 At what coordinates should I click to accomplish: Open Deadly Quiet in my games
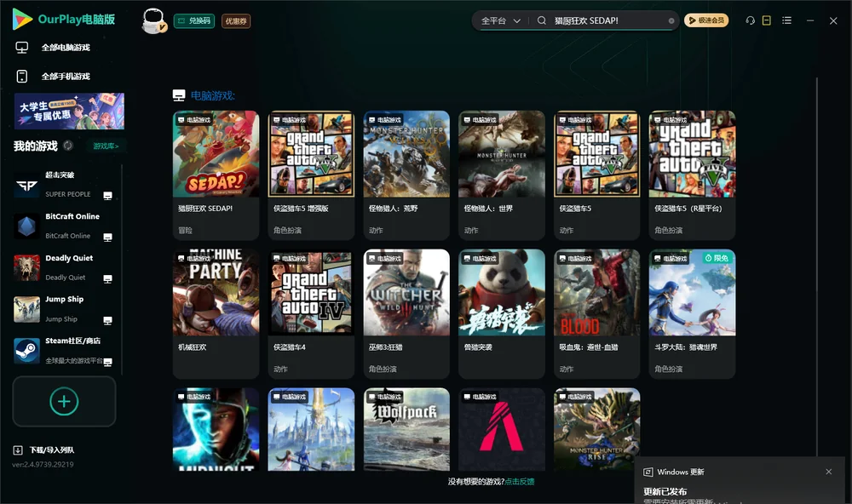pos(64,267)
